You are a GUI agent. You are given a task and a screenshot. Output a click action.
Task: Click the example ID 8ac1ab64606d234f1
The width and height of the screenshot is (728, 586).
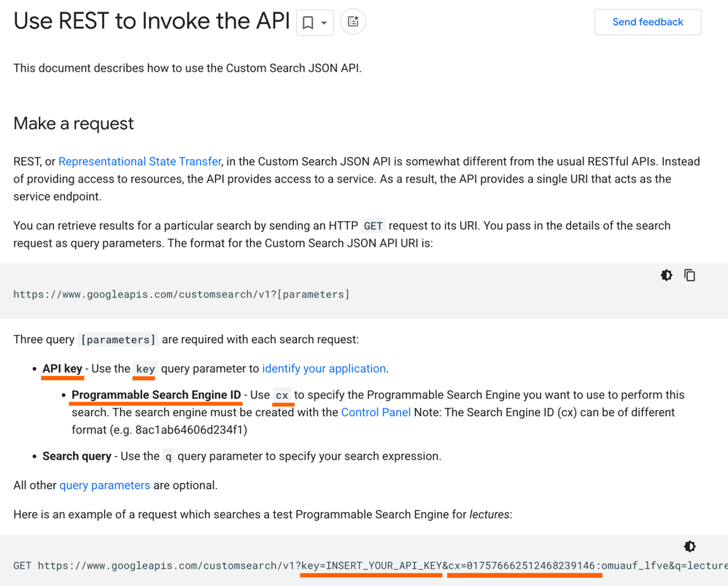point(189,430)
